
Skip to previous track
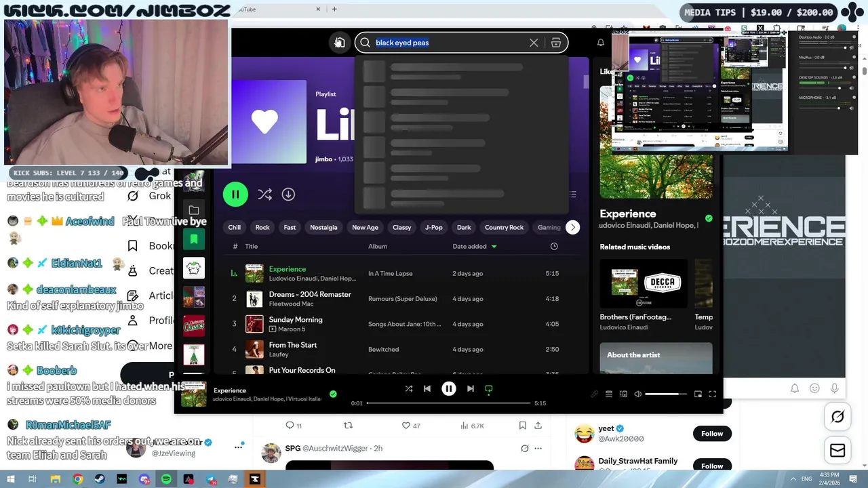pos(427,389)
